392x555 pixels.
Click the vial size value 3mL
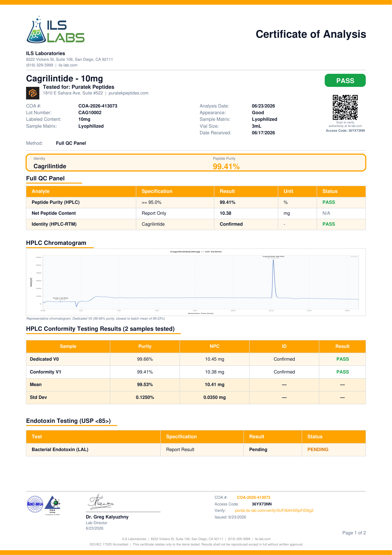pyautogui.click(x=256, y=126)
